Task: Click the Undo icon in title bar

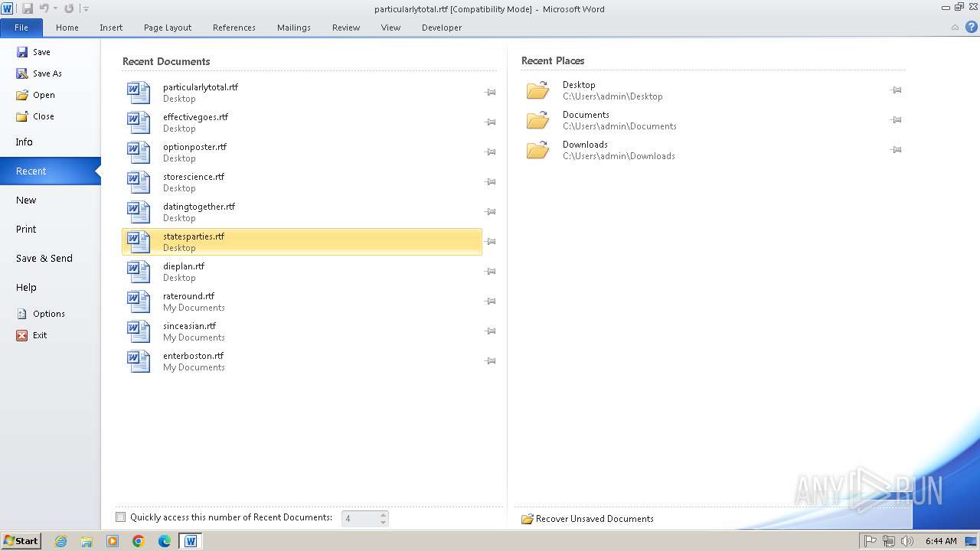Action: pos(44,8)
